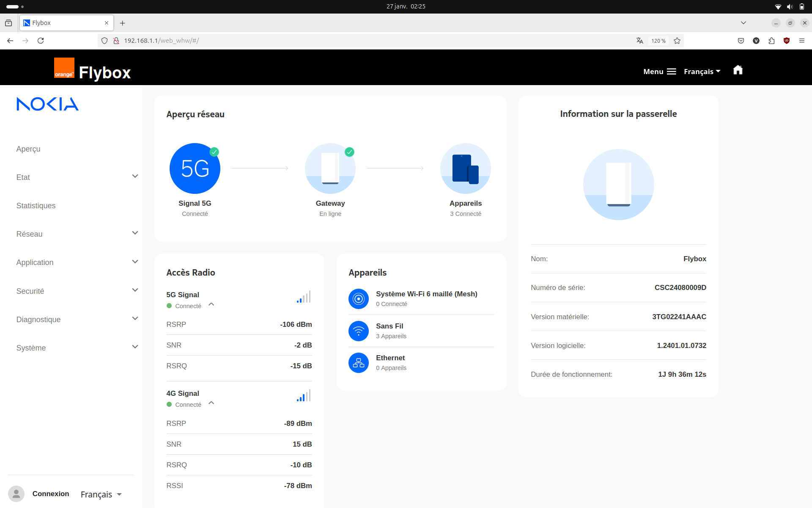Click the Gateway device icon
812x508 pixels.
[x=330, y=168]
